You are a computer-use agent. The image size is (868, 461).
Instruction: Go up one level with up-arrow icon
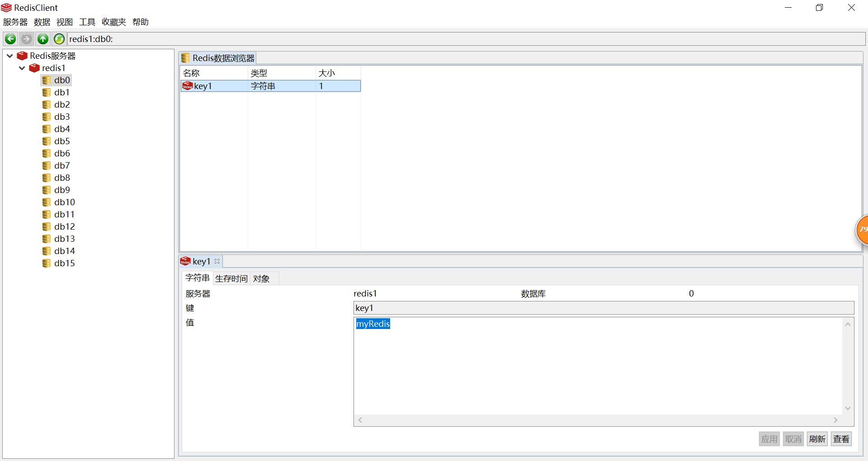coord(43,39)
